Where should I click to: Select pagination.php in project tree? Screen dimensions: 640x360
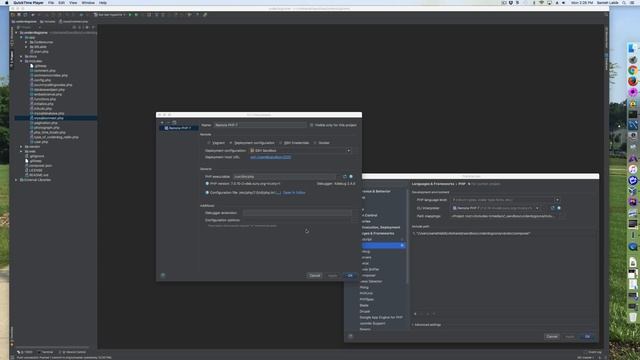coord(45,123)
